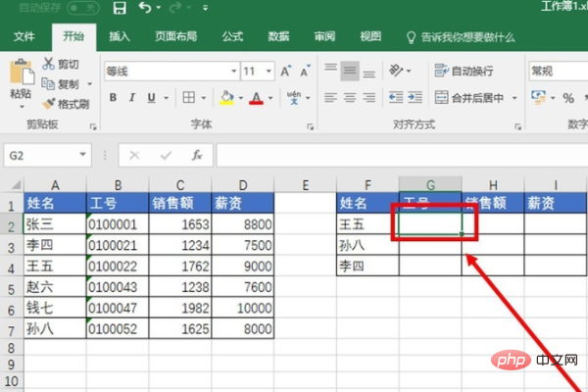
Task: Toggle bold formatting
Action: coord(113,98)
